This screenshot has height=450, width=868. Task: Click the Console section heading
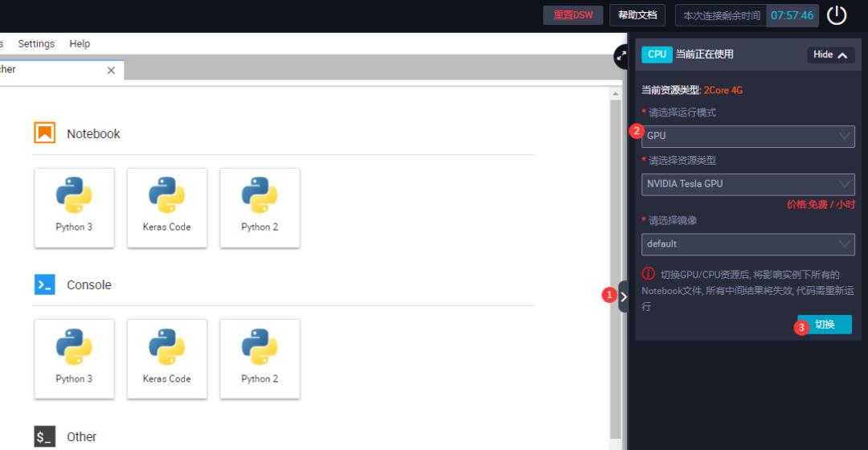click(89, 285)
